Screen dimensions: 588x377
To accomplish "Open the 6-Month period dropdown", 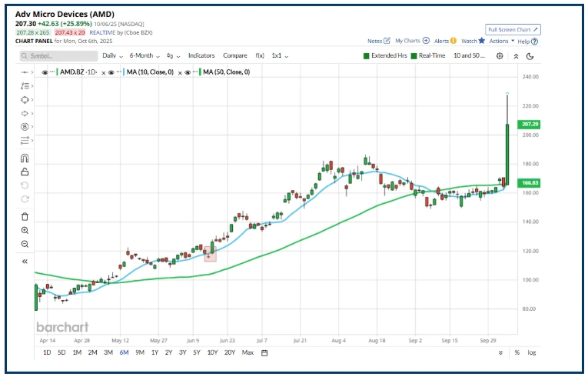I will tap(145, 56).
